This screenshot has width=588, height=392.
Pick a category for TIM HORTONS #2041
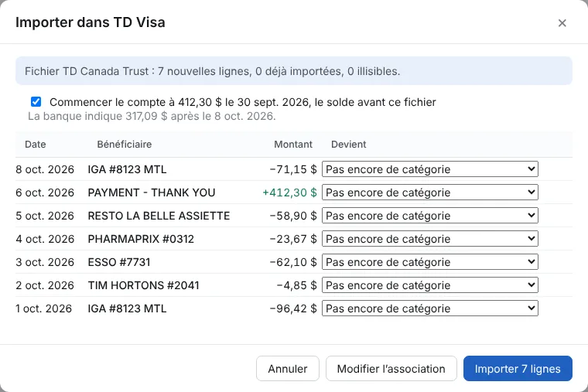(429, 285)
